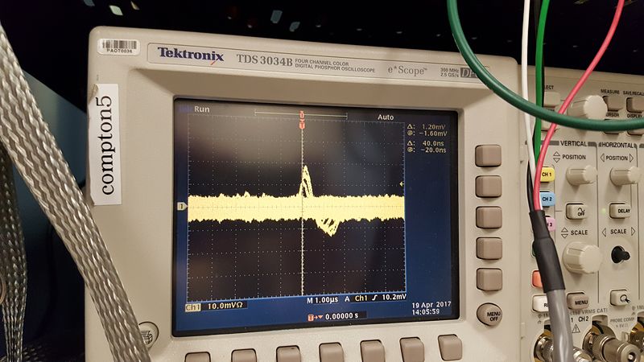
Task: Push the pink CH 3 channel button
Action: point(550,224)
